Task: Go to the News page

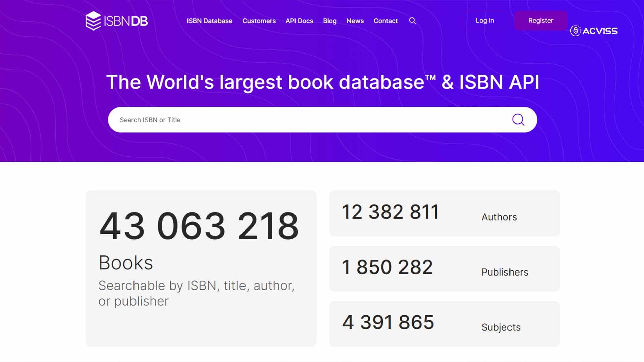Action: tap(355, 21)
